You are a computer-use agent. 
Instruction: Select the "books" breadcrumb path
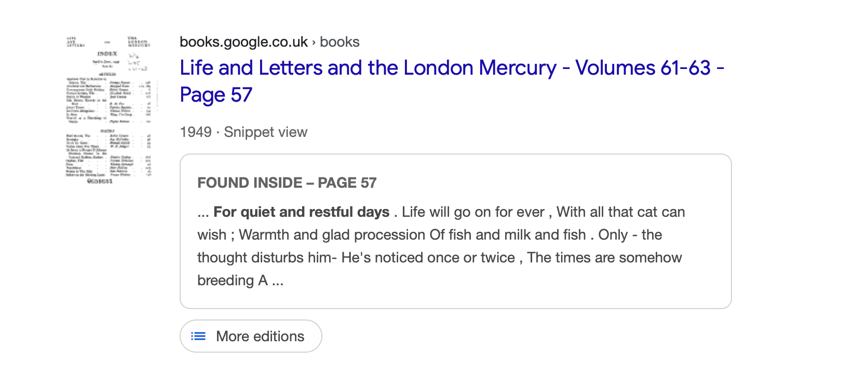click(x=340, y=42)
